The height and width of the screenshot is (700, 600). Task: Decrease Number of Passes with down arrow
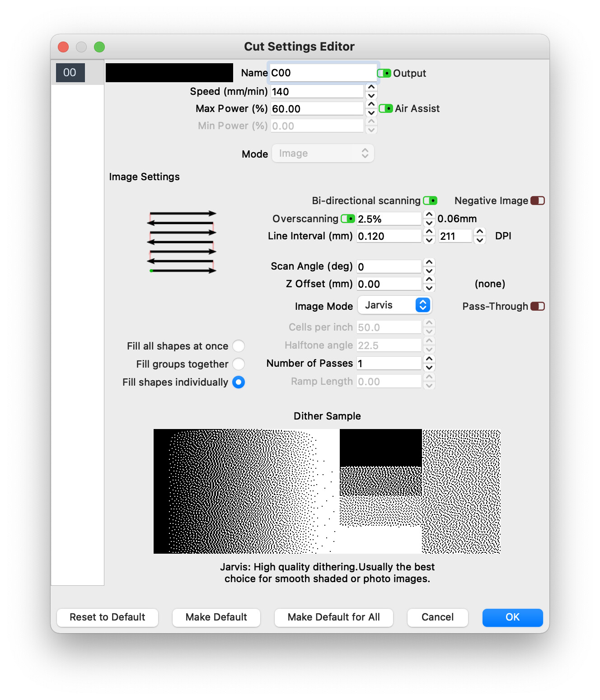[x=429, y=368]
